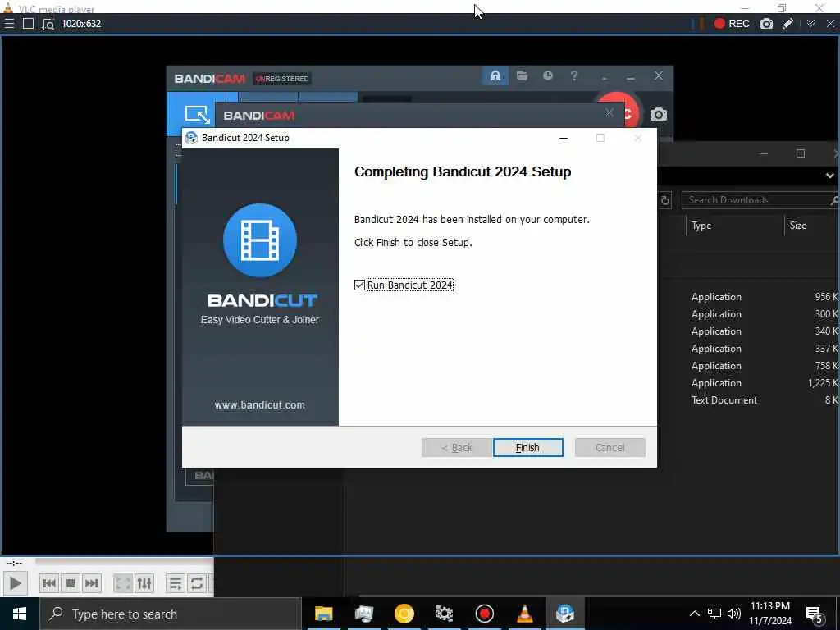Select the rectangle area icon in recording bar
This screenshot has width=840, height=630.
pos(29,24)
